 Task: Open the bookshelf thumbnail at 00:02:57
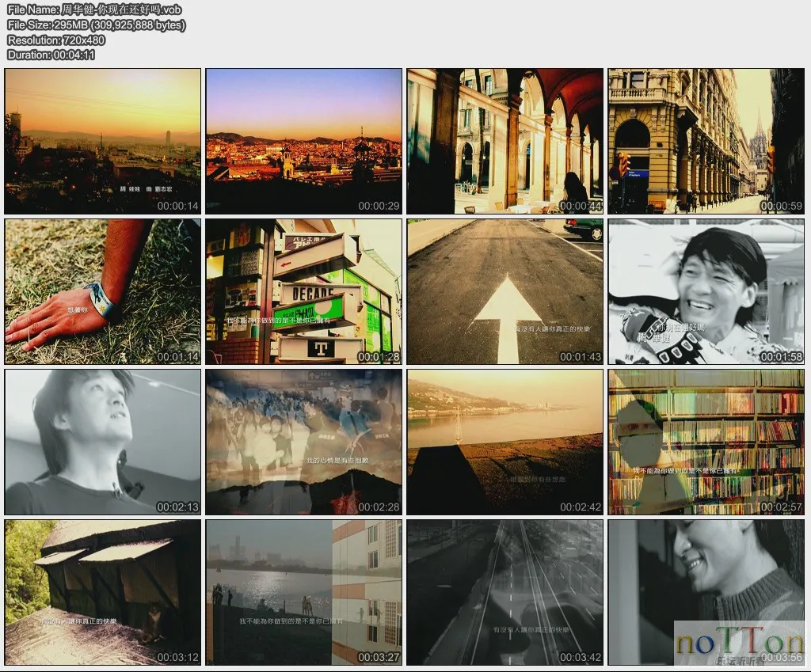coord(706,442)
